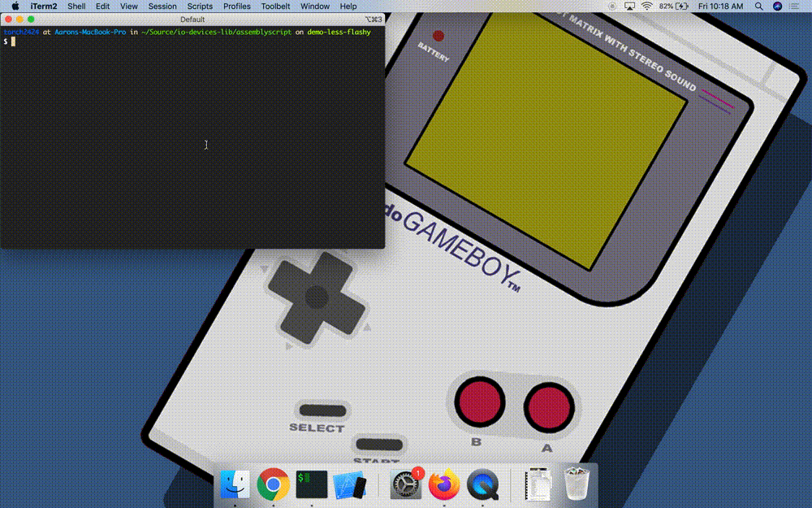This screenshot has width=812, height=508.
Task: Open the iTerm2 application menu
Action: (44, 7)
